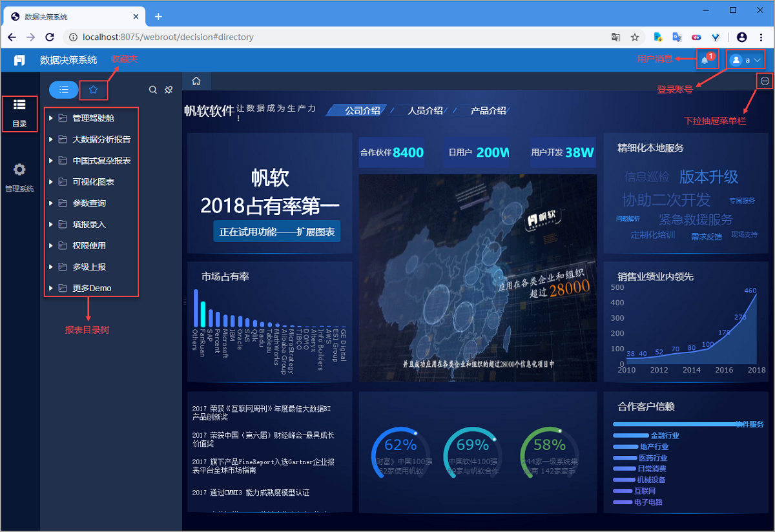Open the 目录 sidebar section

(x=19, y=112)
